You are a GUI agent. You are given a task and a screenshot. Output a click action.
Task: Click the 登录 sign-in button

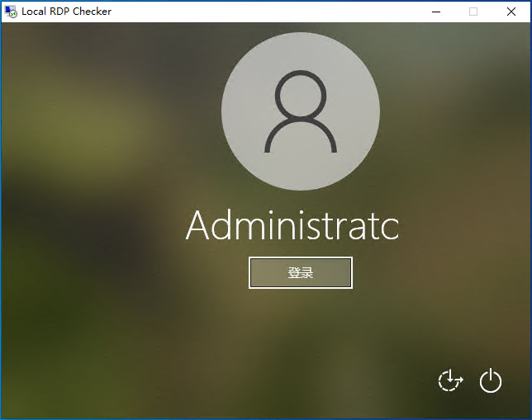301,273
